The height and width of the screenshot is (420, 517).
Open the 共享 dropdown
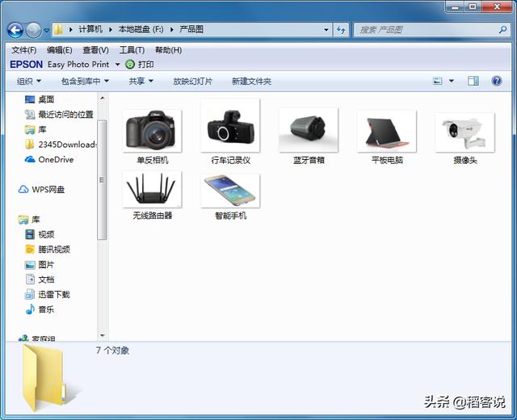coord(141,81)
